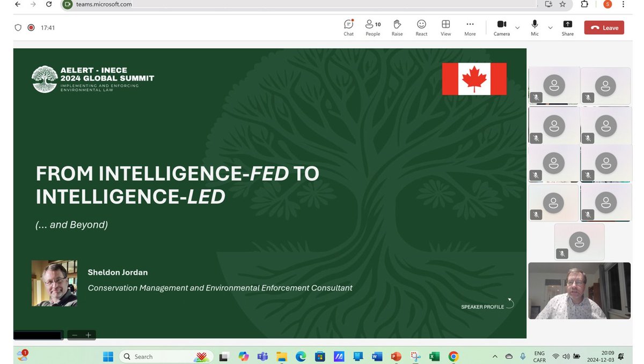Viewport: 644px width, 364px height.
Task: Change the meeting View layout
Action: [445, 27]
